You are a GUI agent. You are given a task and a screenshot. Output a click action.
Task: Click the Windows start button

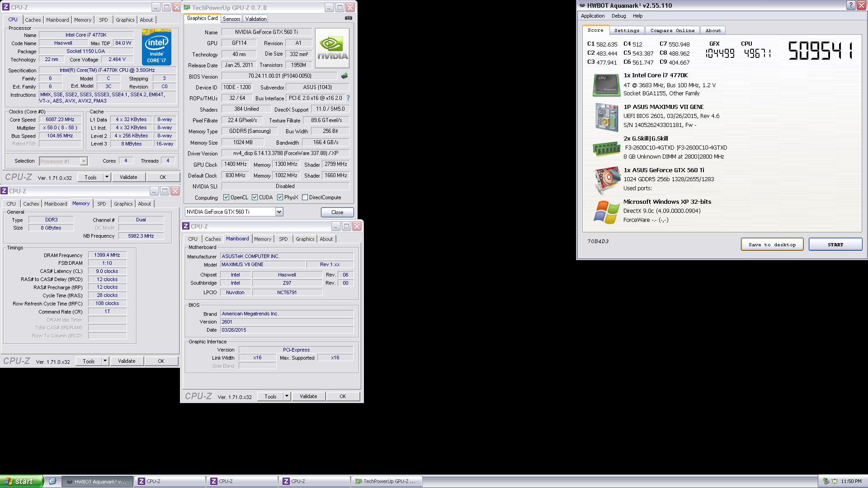(22, 481)
